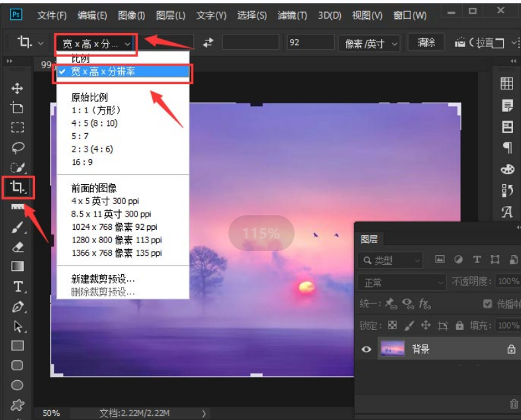521x420 pixels.
Task: Click the 填充 value field
Action: 508,325
